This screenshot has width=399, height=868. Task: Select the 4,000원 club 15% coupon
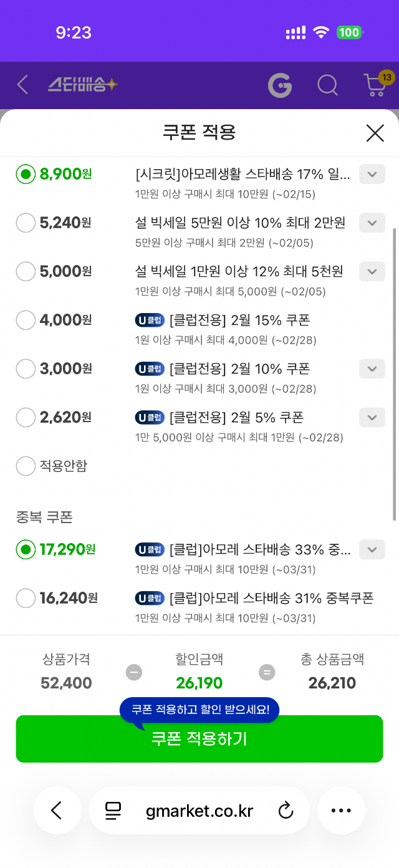(26, 320)
